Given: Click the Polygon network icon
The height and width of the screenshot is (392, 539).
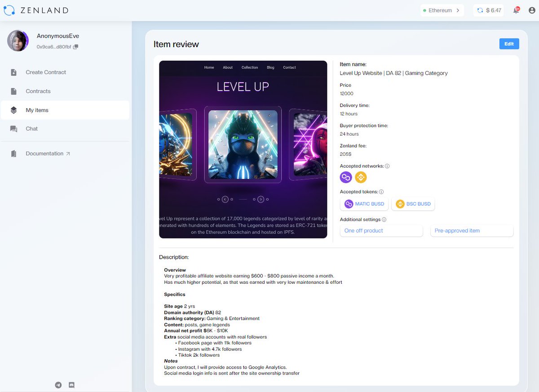Looking at the screenshot, I should pos(346,177).
